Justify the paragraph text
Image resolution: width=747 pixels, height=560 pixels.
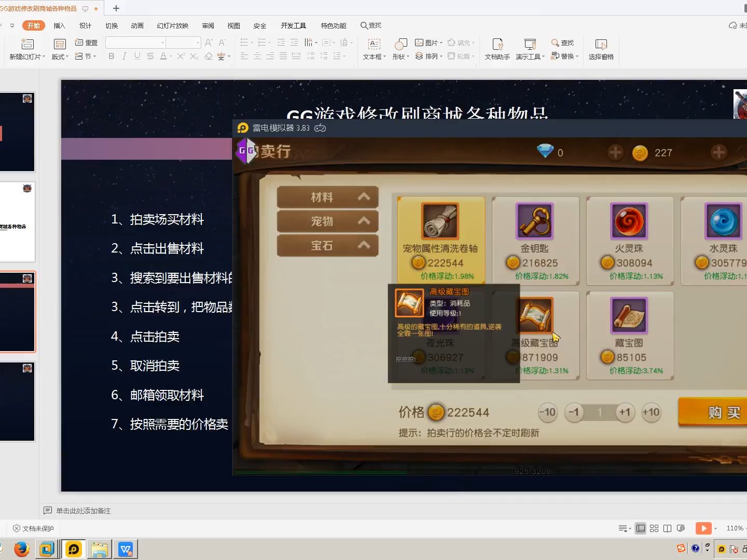coord(283,56)
